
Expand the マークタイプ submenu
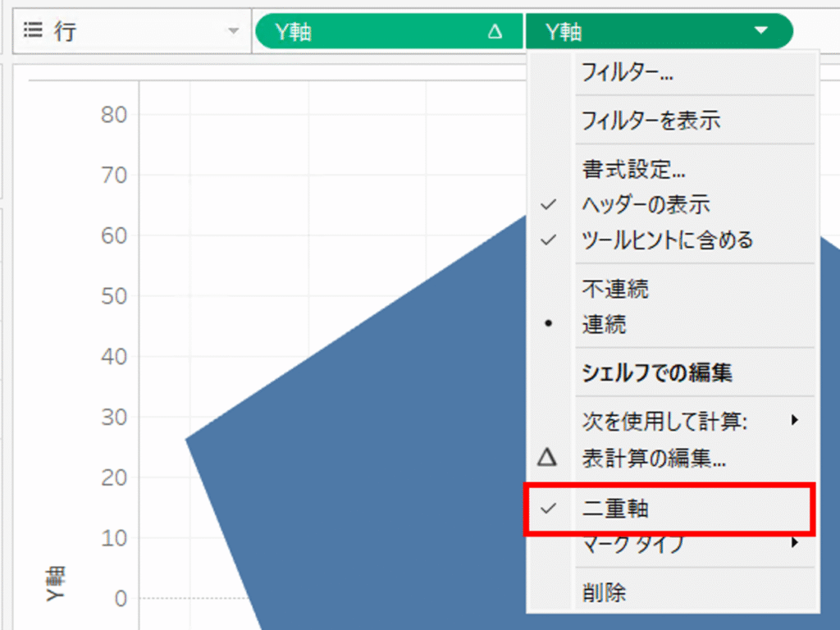coord(793,542)
